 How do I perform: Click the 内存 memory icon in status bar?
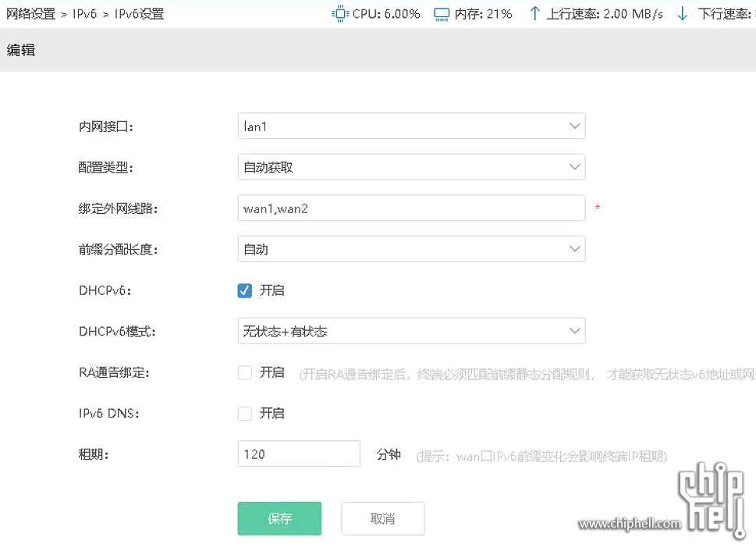(441, 13)
